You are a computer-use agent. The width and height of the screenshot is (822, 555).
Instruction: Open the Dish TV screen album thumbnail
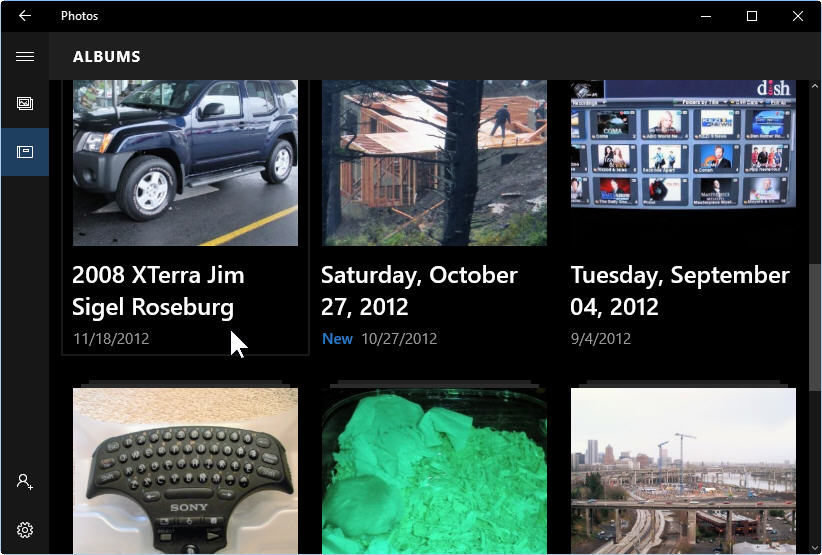(683, 144)
